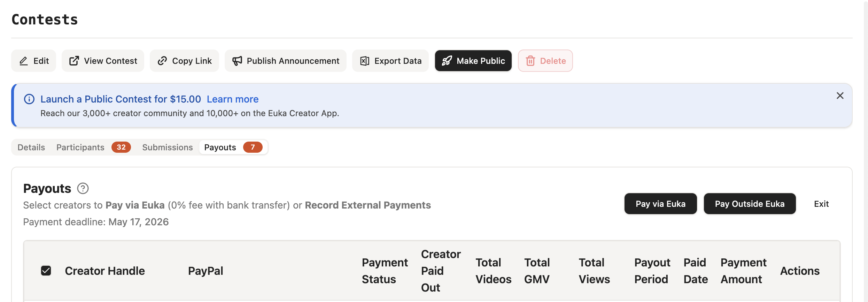Click the Creator Paid Out column header
868x302 pixels.
441,271
